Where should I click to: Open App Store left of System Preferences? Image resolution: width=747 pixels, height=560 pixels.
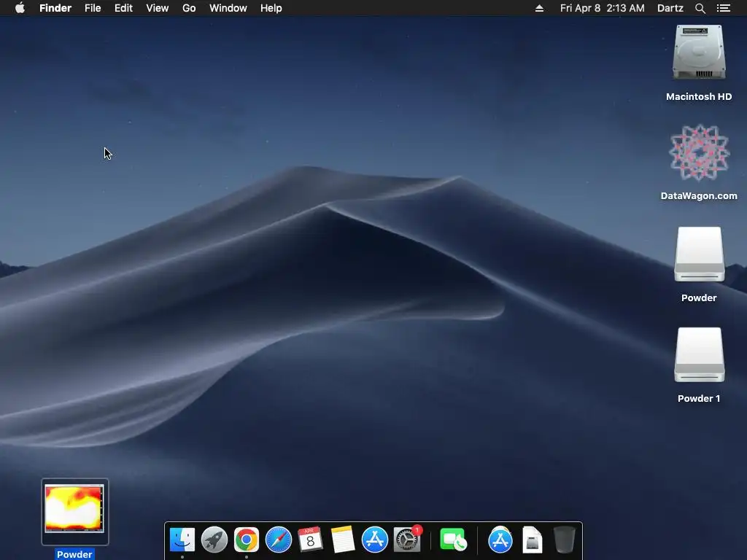[x=374, y=540]
